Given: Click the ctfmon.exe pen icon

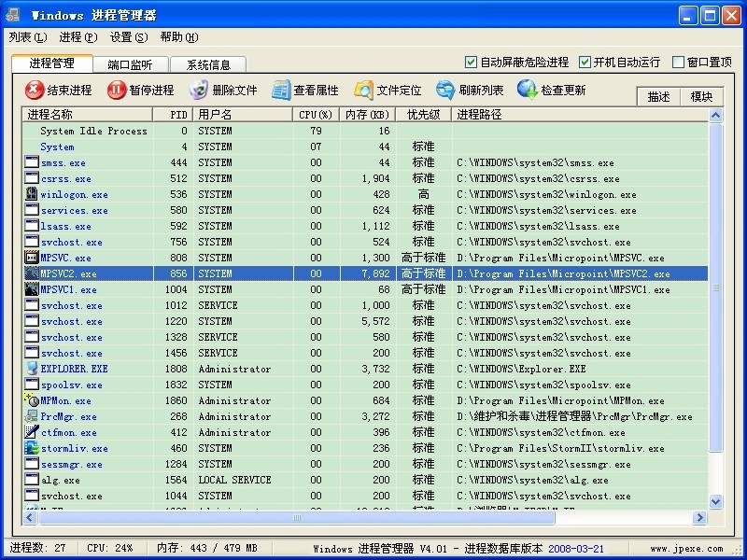Looking at the screenshot, I should tap(32, 432).
